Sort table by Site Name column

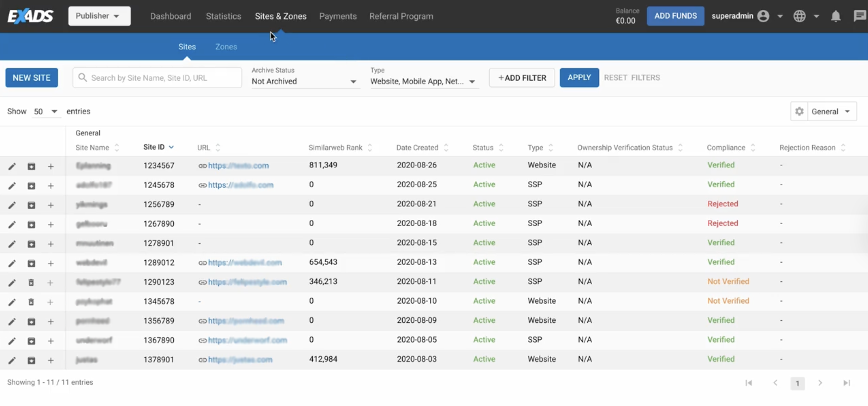pos(97,148)
